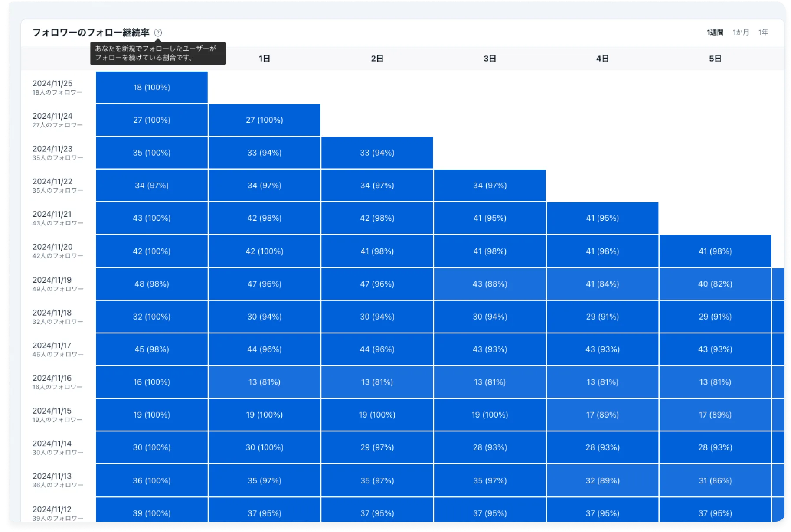791x532 pixels.
Task: Click the 3日 column header
Action: (490, 59)
